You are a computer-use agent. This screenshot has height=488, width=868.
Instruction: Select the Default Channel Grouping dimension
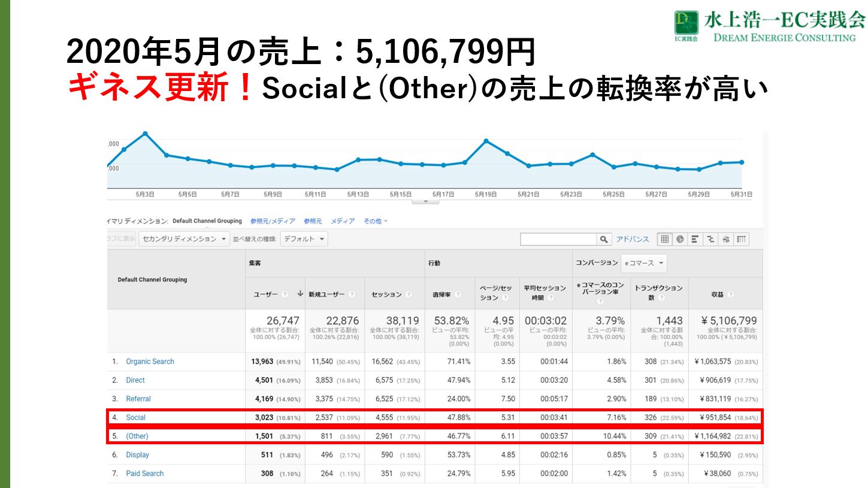[x=207, y=222]
